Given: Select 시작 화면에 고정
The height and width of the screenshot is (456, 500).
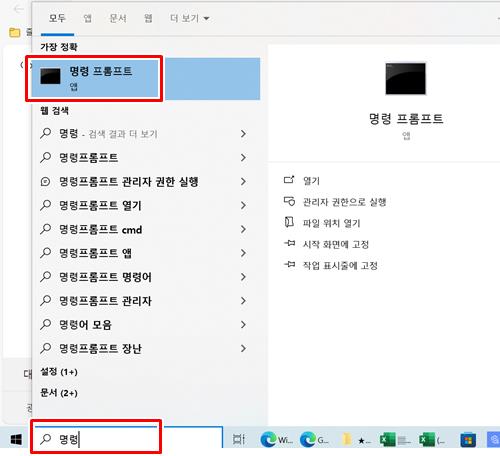Looking at the screenshot, I should 336,244.
